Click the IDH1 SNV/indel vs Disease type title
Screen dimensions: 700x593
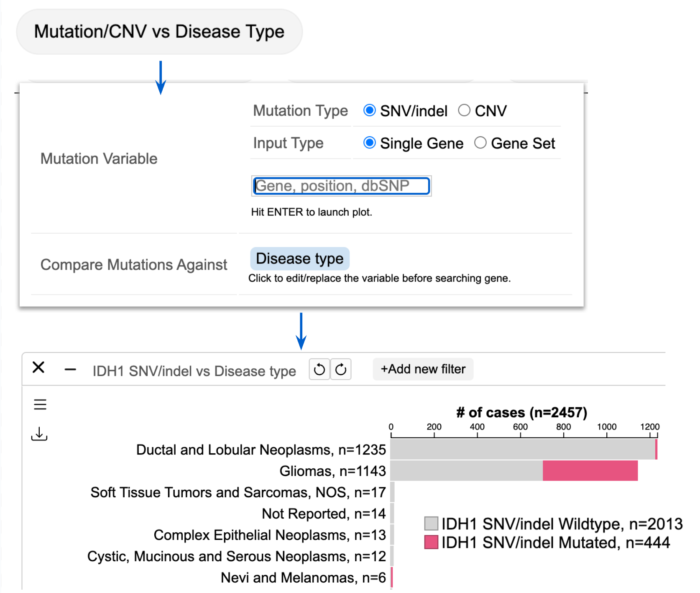point(194,371)
